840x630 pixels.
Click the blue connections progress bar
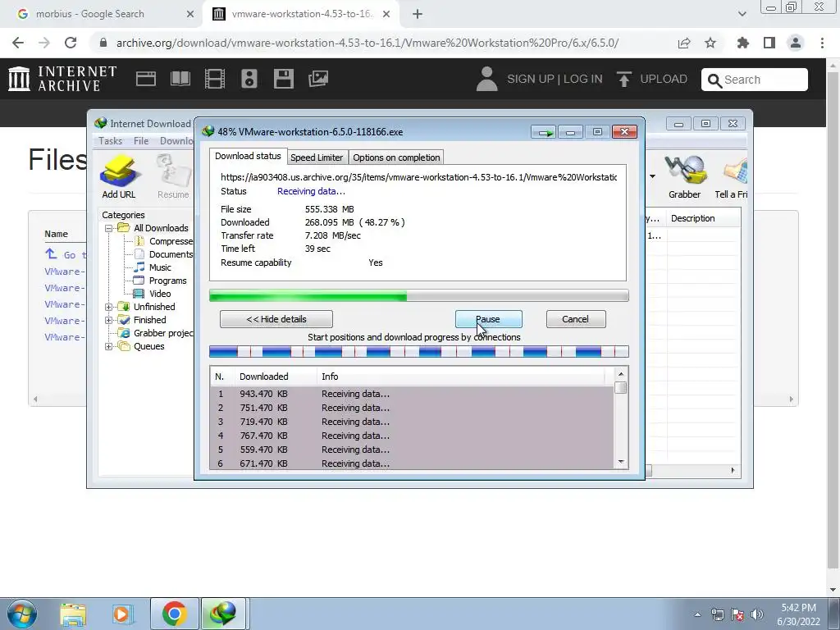(x=419, y=352)
